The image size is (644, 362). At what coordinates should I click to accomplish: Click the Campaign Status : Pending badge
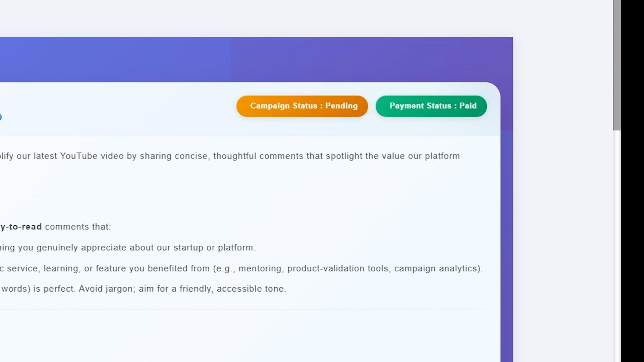pyautogui.click(x=302, y=106)
